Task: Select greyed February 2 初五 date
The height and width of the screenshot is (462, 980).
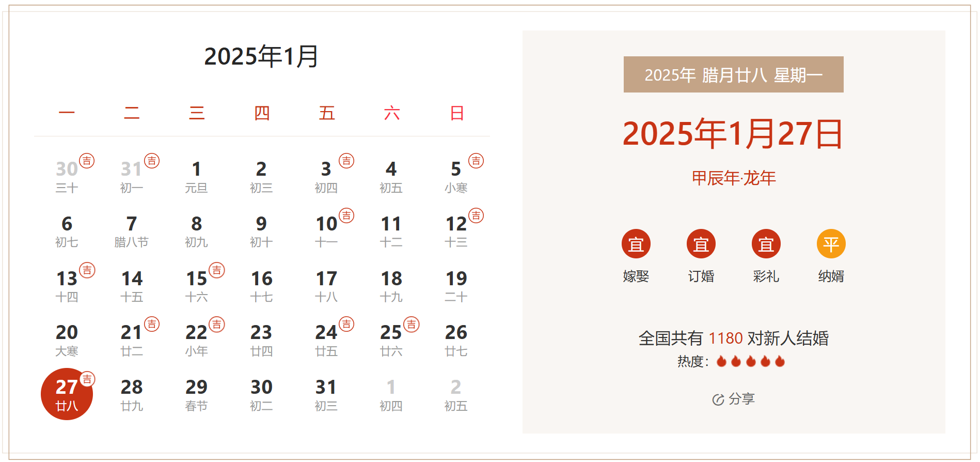Action: pyautogui.click(x=456, y=395)
